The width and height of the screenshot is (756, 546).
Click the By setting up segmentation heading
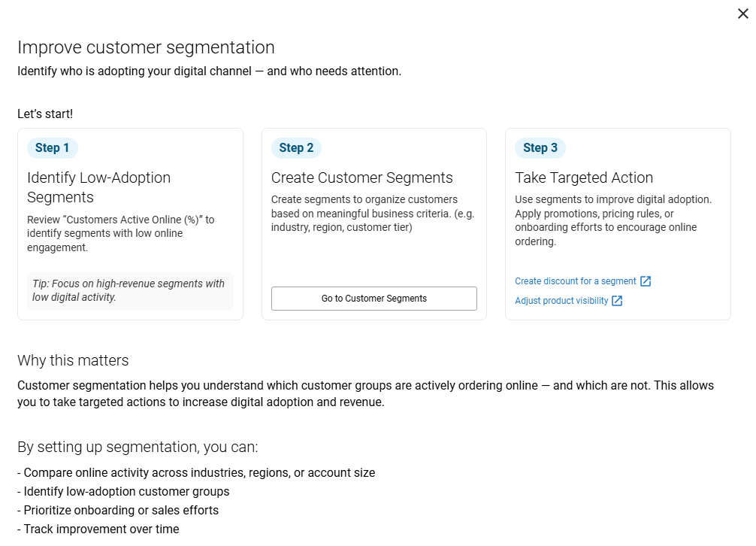click(x=138, y=447)
